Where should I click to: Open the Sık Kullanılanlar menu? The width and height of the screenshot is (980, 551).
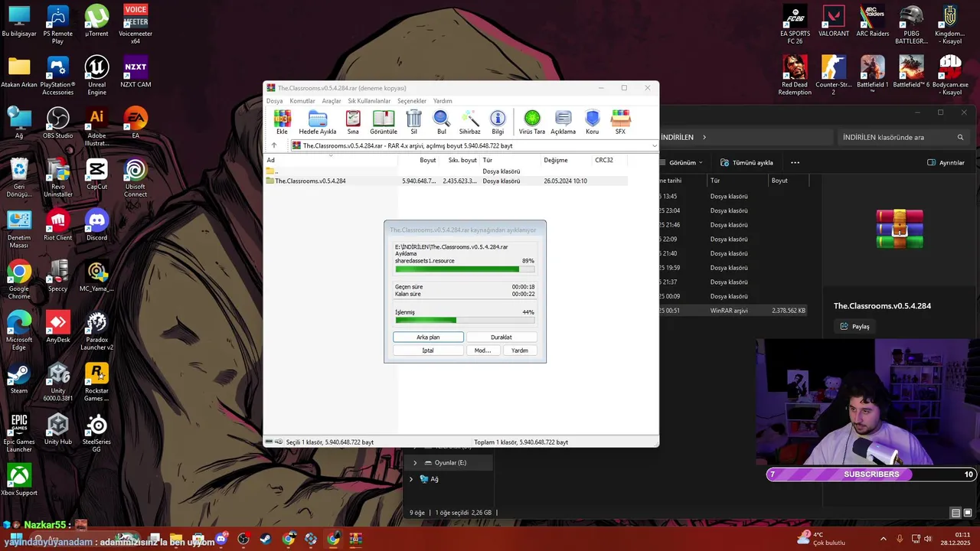click(369, 101)
